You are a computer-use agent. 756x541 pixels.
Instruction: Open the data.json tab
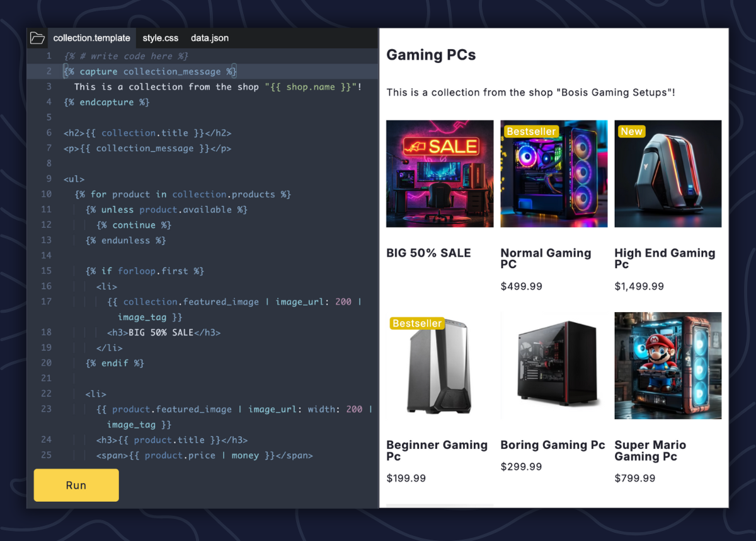pos(210,38)
